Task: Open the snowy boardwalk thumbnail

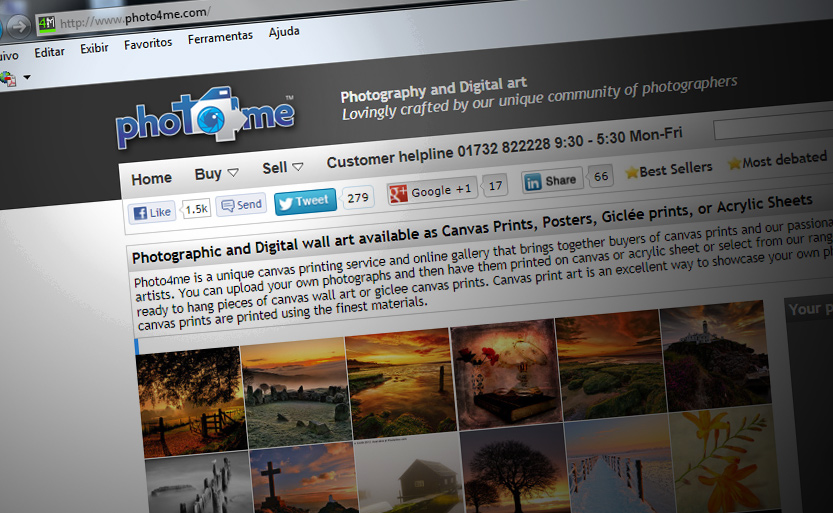Action: click(619, 464)
